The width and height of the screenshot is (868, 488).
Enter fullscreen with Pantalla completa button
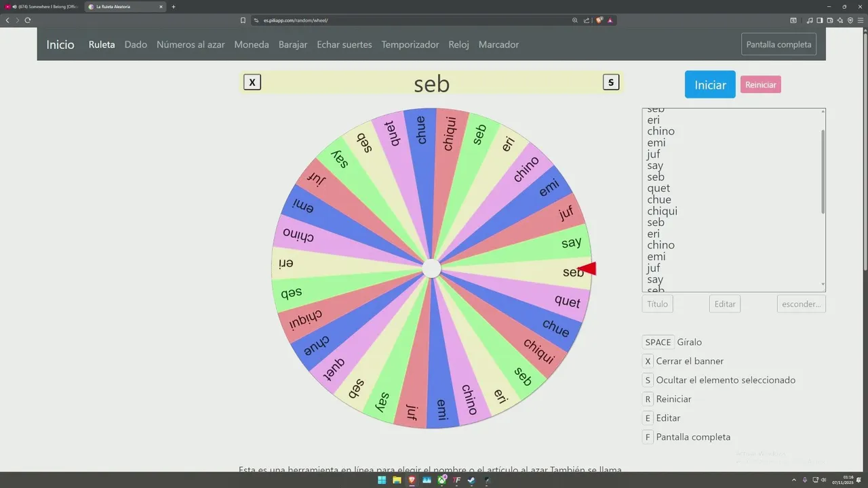coord(778,44)
